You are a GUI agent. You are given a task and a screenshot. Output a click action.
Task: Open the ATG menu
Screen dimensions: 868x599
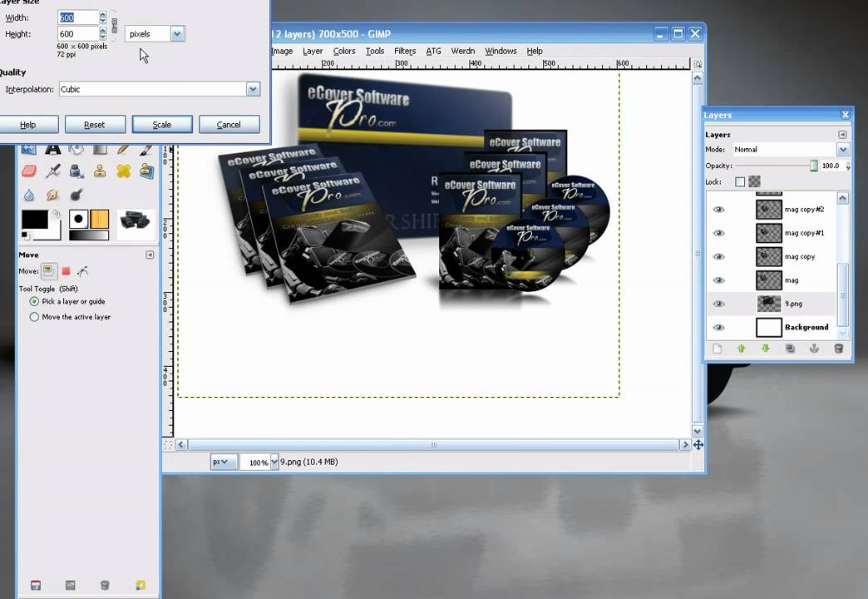(x=433, y=51)
